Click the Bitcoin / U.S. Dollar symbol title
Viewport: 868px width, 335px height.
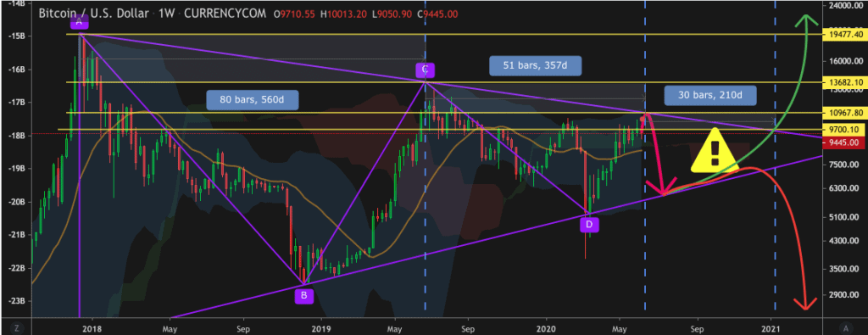coord(93,14)
